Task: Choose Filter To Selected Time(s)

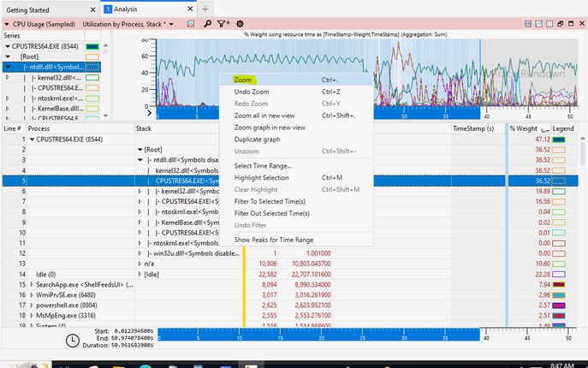Action: tap(296, 201)
